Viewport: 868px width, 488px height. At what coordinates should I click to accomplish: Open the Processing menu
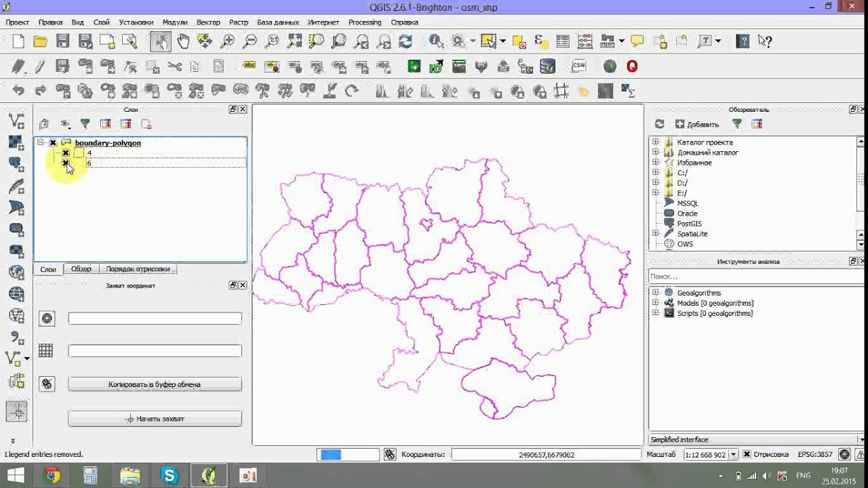tap(365, 22)
